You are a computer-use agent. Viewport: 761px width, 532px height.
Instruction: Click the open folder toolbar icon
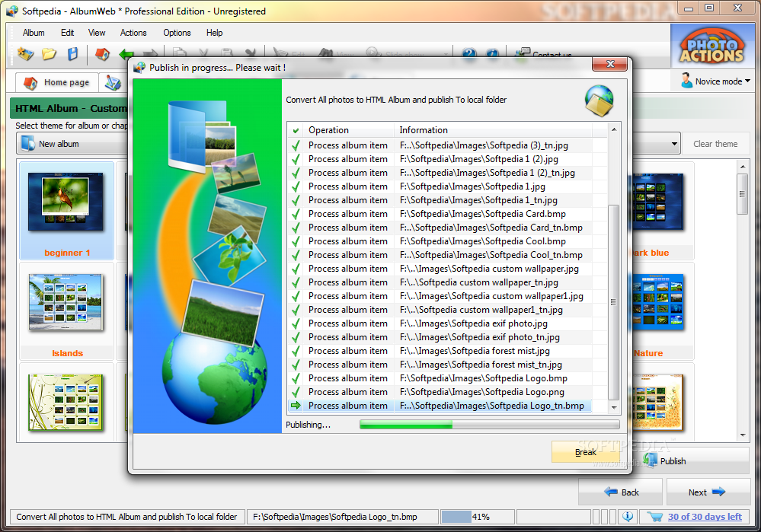click(49, 53)
